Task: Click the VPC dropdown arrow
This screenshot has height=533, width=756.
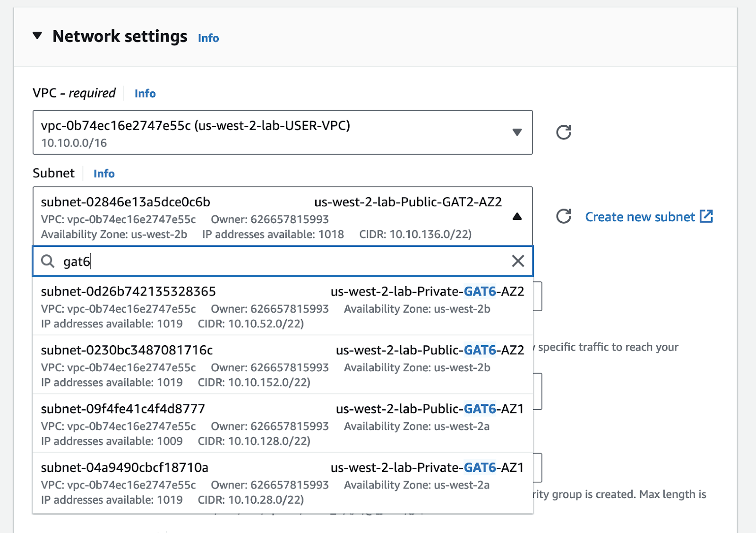Action: point(517,132)
